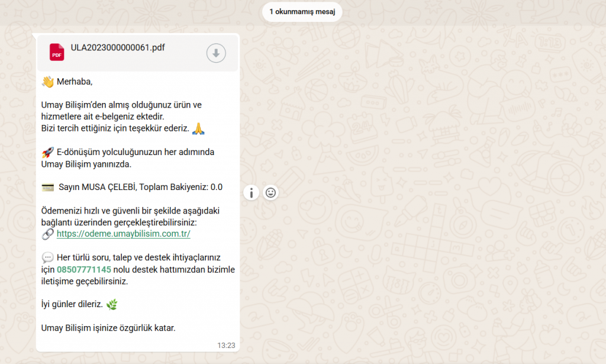Click the "Merhaba," greeting text
Screen dimensions: 606x364
point(75,82)
